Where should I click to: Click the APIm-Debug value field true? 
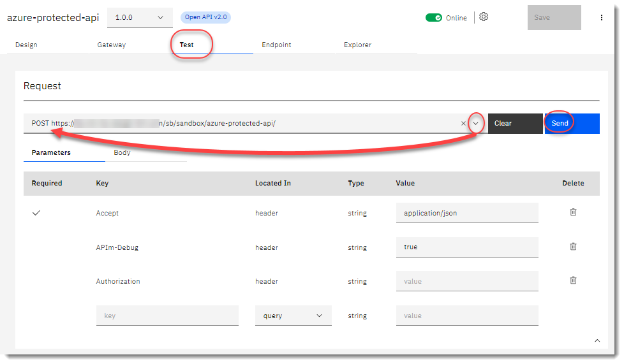click(x=467, y=247)
